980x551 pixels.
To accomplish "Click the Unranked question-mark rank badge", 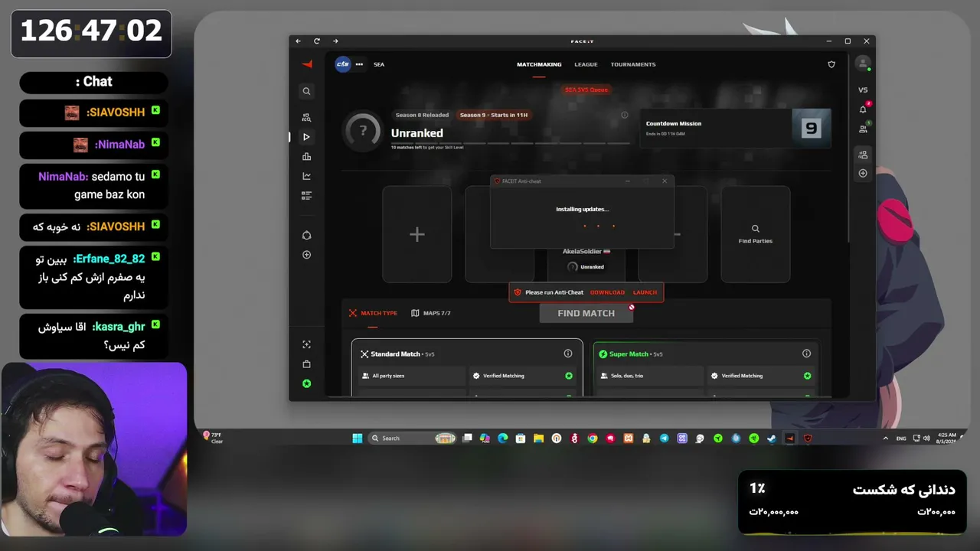I will pyautogui.click(x=363, y=130).
